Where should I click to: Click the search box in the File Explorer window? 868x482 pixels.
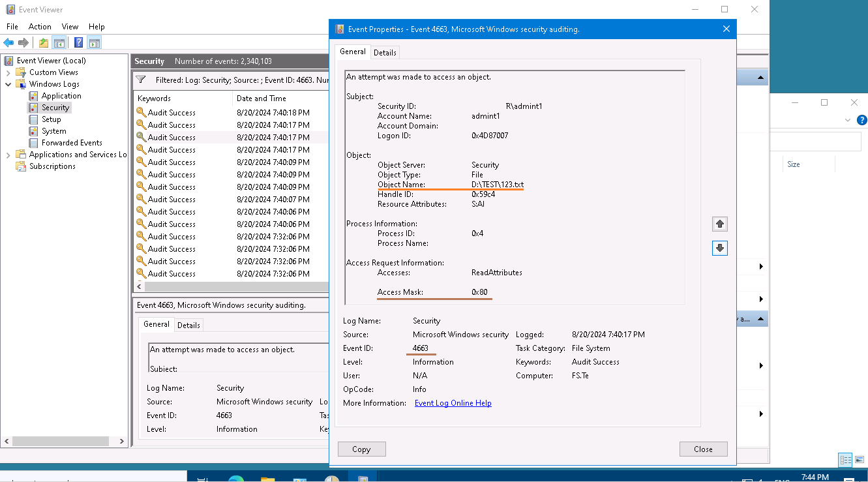816,142
